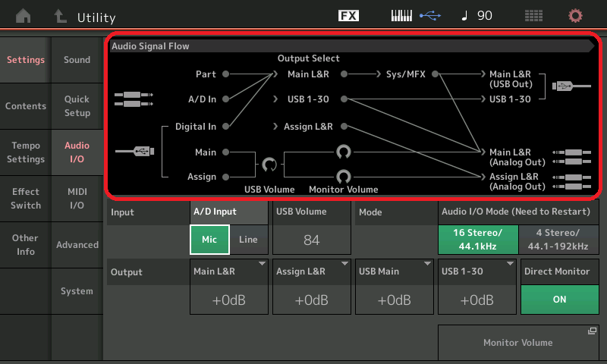Viewport: 607px width, 364px height.
Task: Switch A/D Input to Line
Action: (248, 240)
